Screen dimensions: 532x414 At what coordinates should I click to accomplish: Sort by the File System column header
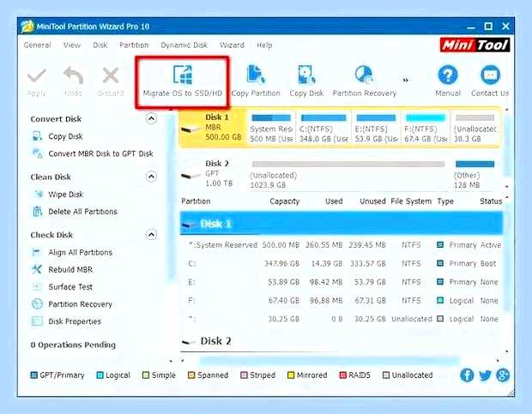(x=411, y=201)
